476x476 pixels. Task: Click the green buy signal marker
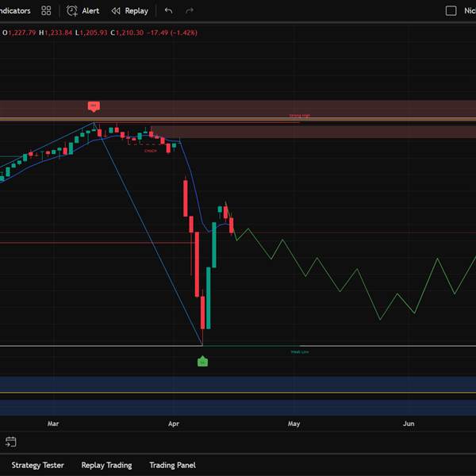pos(203,361)
